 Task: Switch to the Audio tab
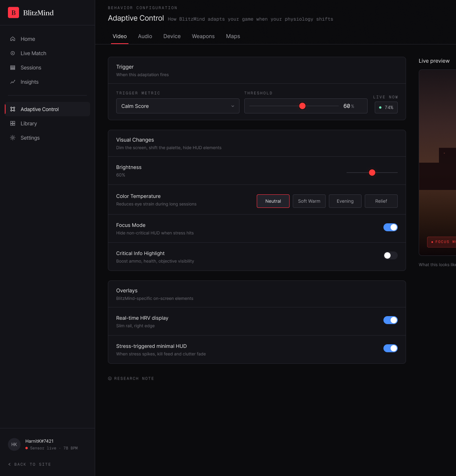pos(145,36)
